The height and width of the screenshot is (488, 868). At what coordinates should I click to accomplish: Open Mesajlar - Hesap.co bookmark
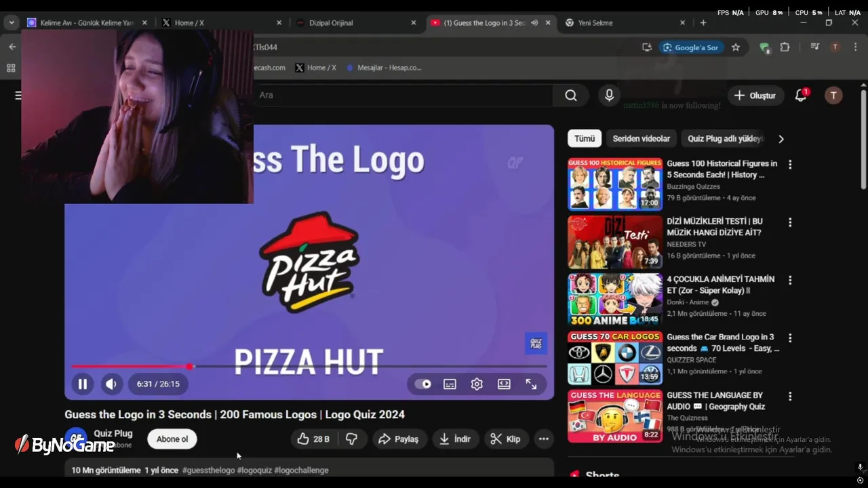point(384,68)
